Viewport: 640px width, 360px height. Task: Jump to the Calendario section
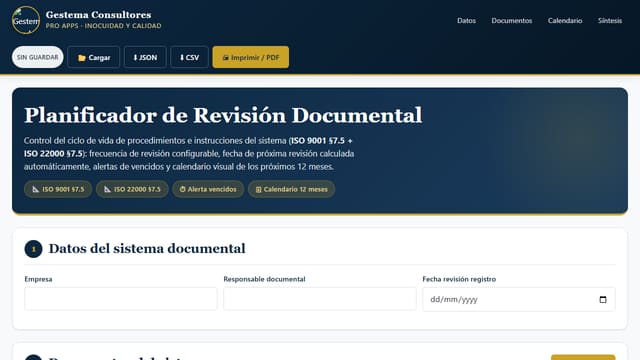pyautogui.click(x=565, y=20)
